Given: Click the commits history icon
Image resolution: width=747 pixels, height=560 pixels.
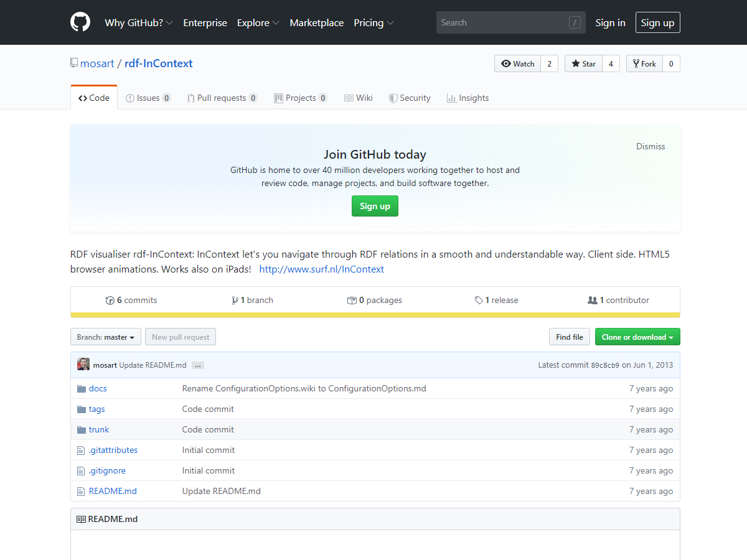Looking at the screenshot, I should tap(110, 301).
